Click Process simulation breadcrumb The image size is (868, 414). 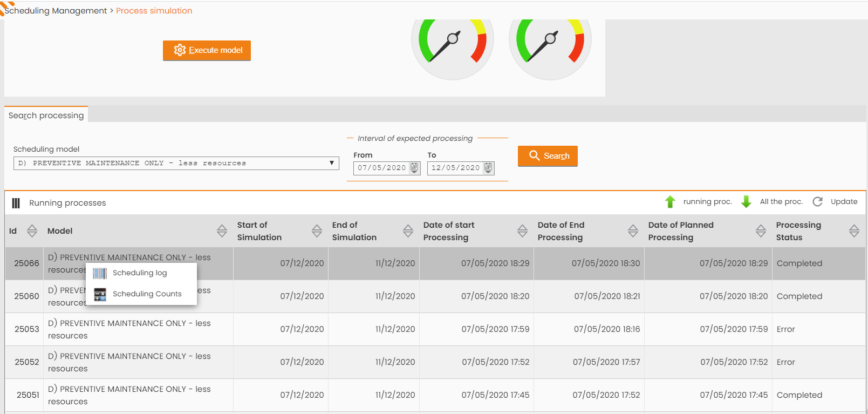[154, 11]
